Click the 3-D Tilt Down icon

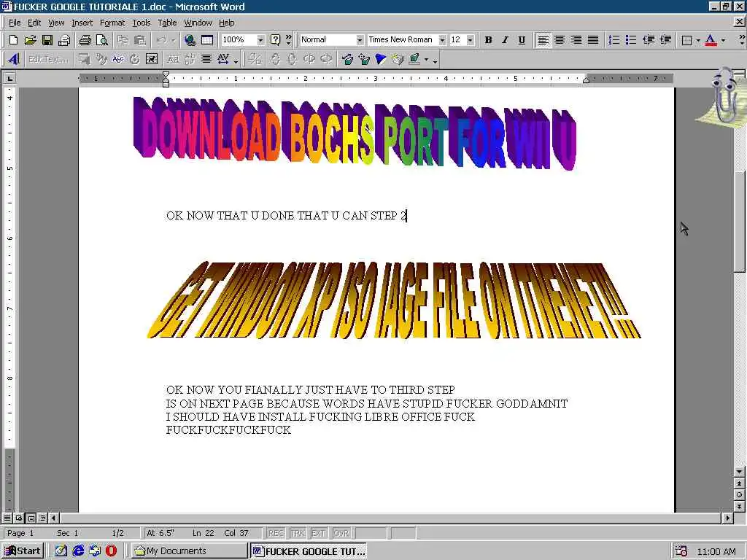tap(275, 59)
